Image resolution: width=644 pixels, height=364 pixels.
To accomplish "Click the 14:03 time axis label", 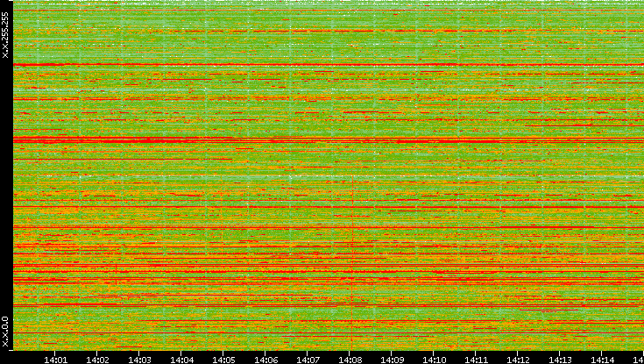I will [139, 360].
